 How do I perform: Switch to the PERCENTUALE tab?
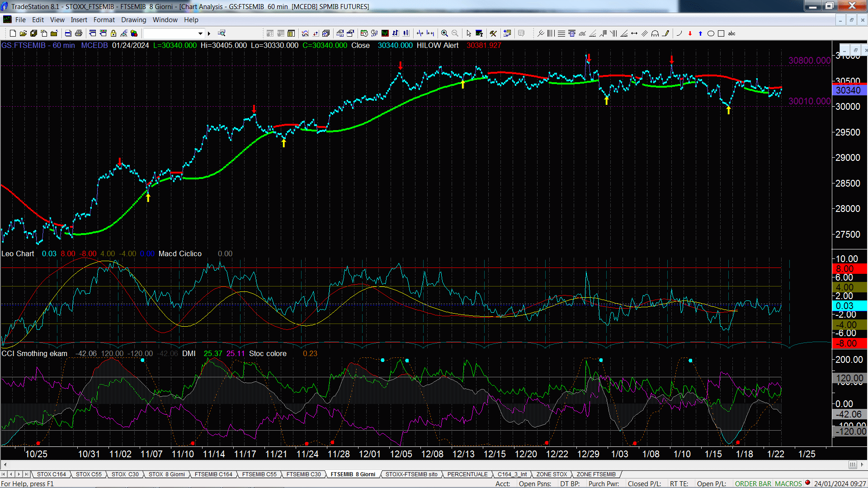[467, 474]
